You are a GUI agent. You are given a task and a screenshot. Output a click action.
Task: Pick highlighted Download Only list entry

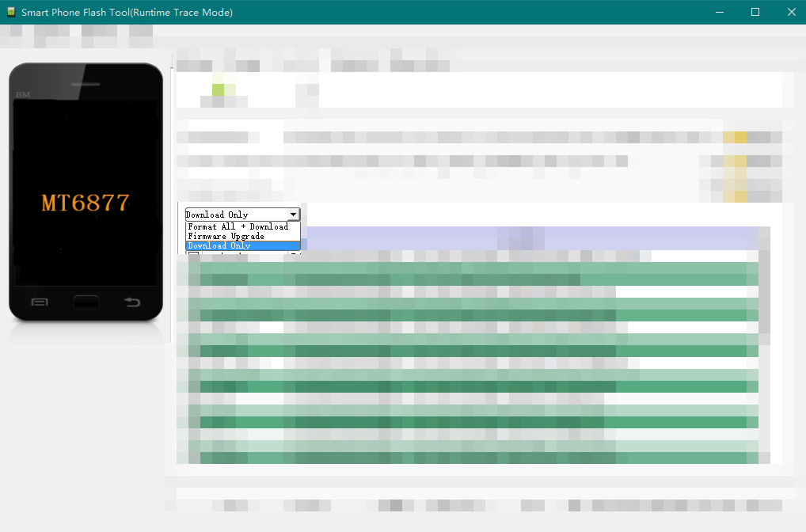tap(242, 245)
